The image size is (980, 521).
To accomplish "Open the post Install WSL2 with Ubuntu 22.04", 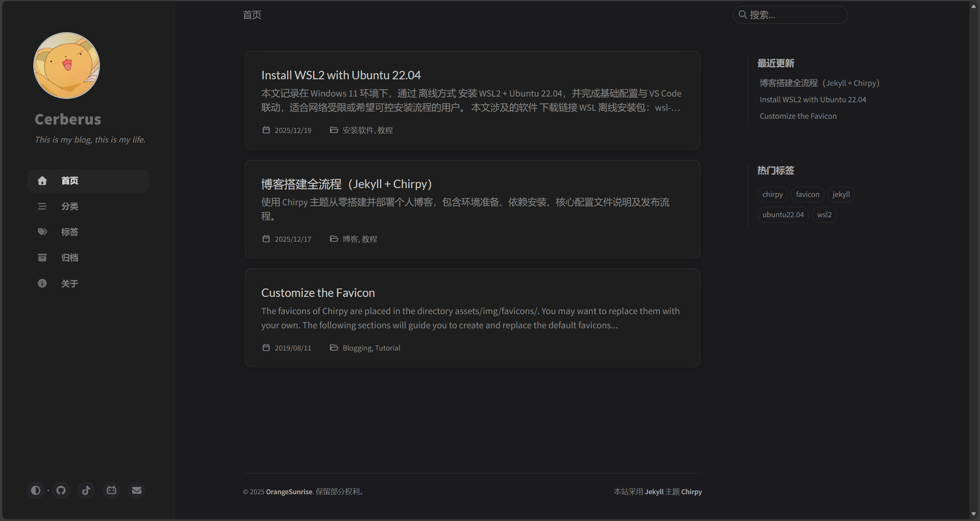I will point(341,75).
